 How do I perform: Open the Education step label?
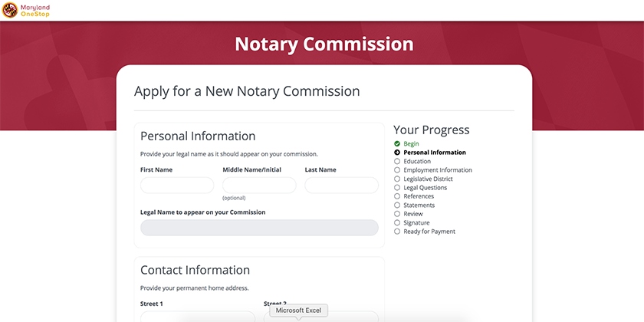[x=417, y=162]
